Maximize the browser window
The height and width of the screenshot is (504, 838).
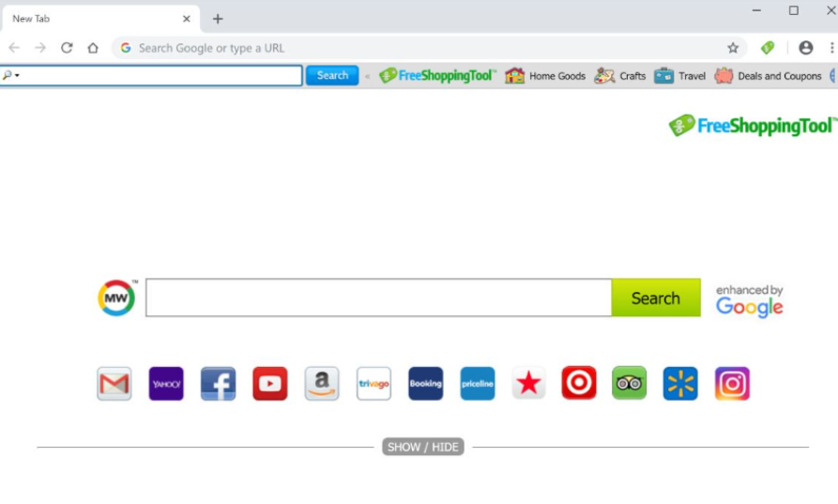[794, 10]
